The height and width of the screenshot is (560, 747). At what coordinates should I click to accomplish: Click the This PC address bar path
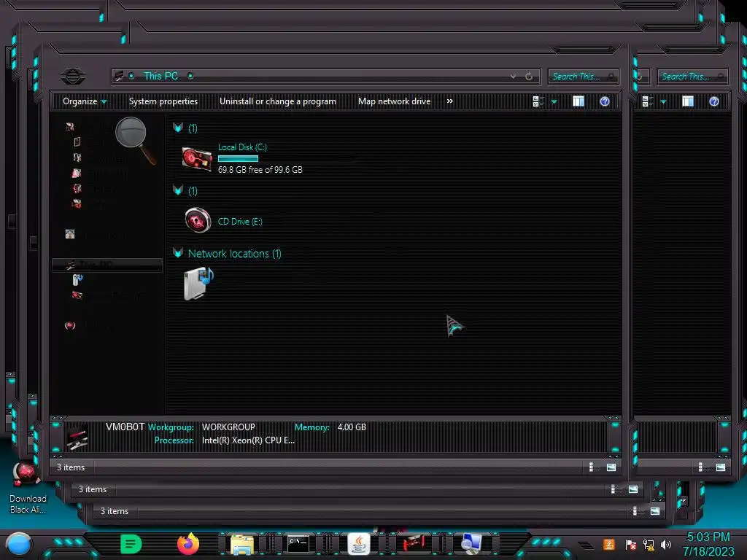[x=161, y=76]
